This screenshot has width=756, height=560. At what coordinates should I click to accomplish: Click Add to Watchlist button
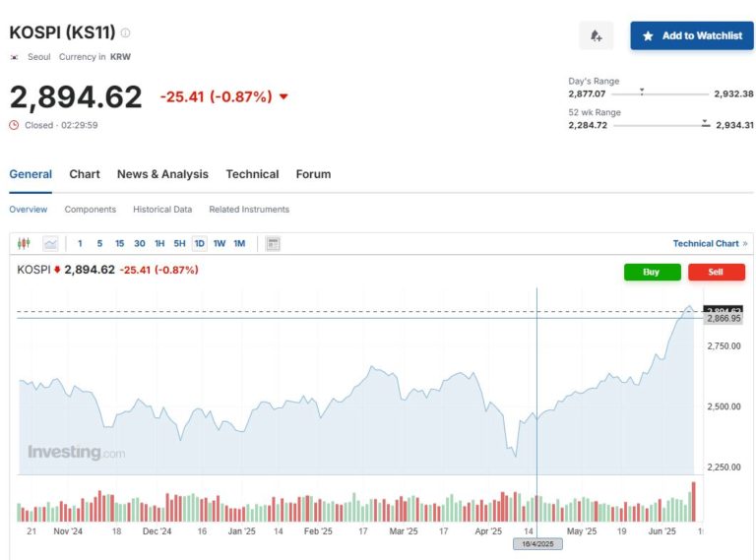coord(692,35)
